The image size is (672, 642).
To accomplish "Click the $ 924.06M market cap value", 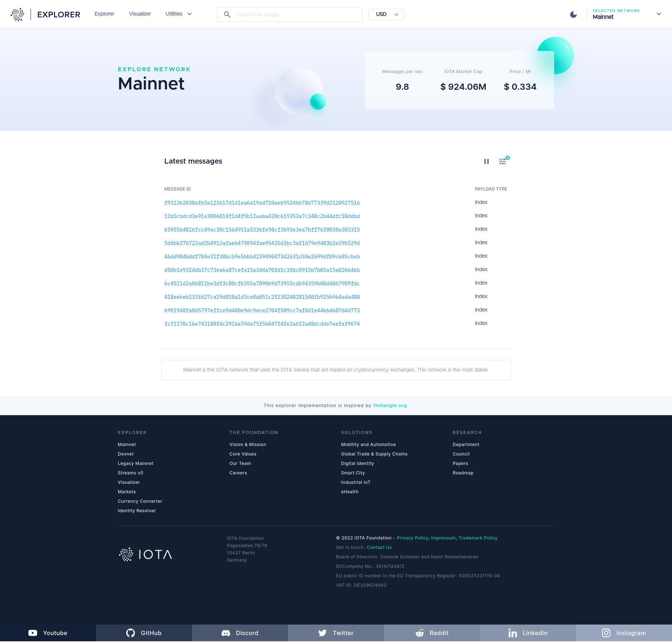I will point(463,87).
